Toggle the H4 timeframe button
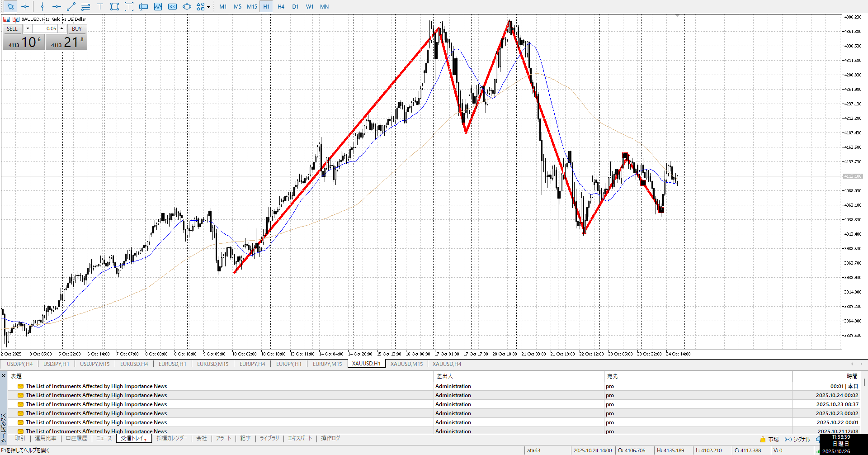The width and height of the screenshot is (868, 455). (x=281, y=7)
